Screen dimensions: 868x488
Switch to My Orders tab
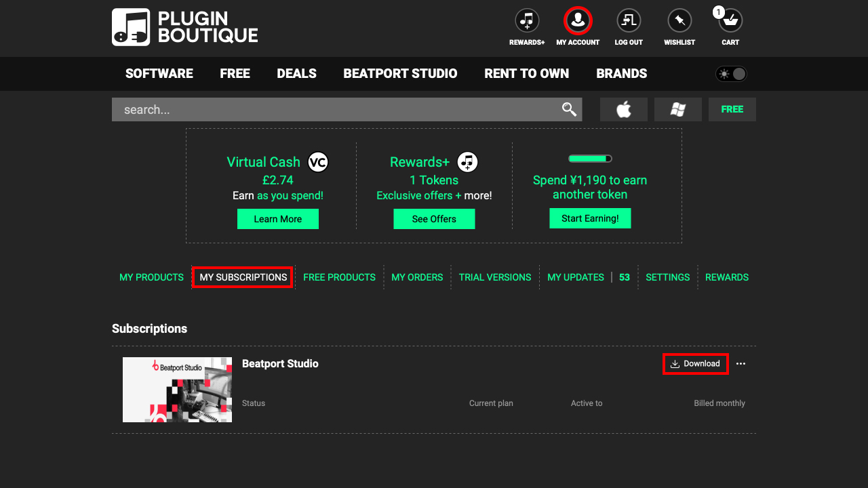417,277
